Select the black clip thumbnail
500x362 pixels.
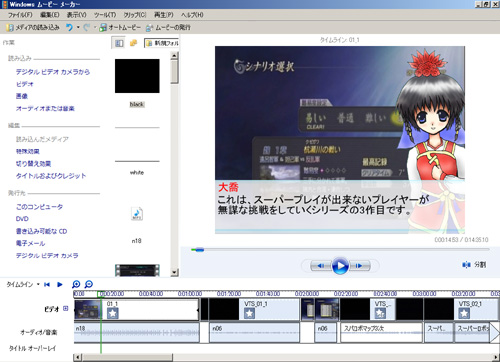click(x=137, y=76)
